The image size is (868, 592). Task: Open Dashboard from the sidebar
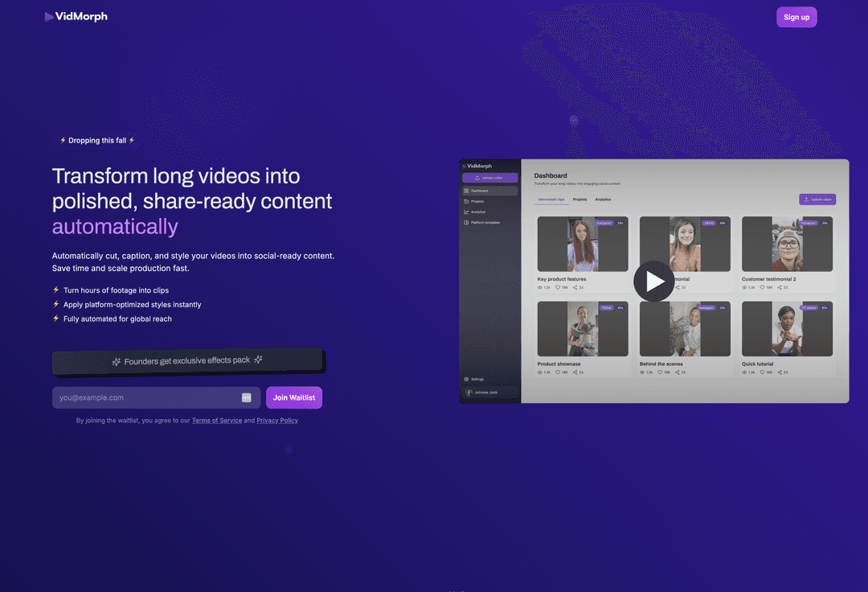pyautogui.click(x=480, y=190)
